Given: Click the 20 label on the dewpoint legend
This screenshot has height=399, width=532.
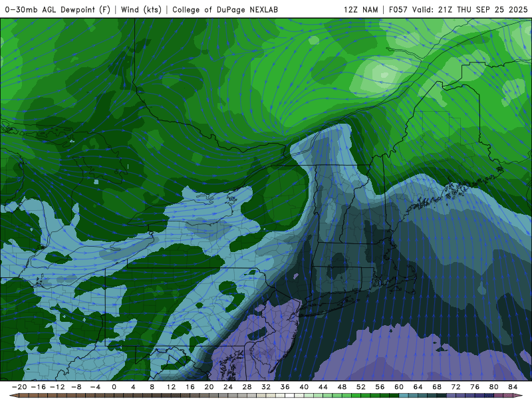Looking at the screenshot, I should click(x=209, y=387).
